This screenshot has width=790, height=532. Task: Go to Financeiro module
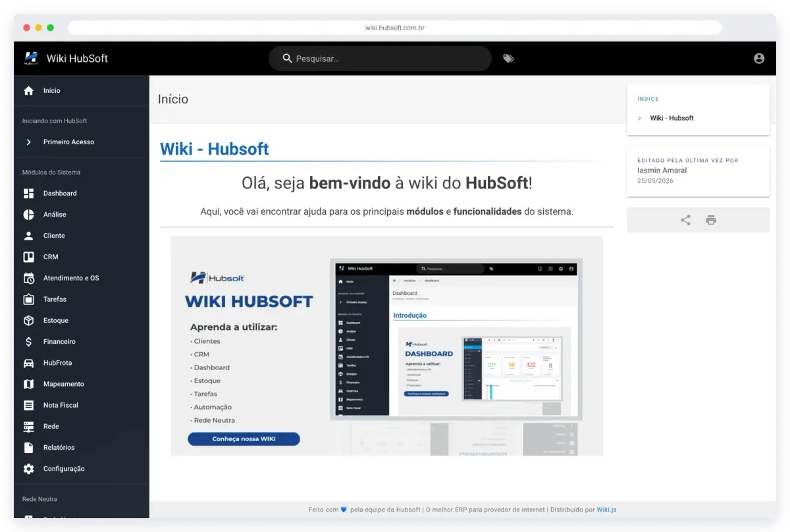(x=82, y=342)
